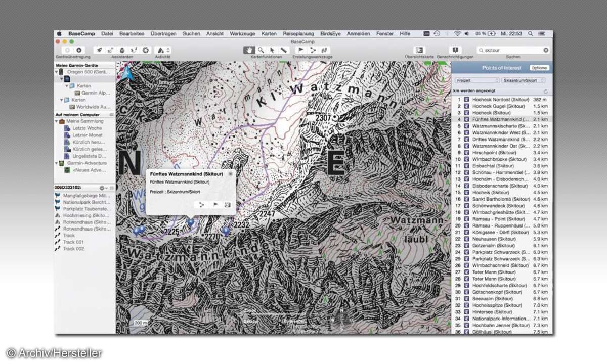This screenshot has height=364, width=607.
Task: Collapse the first Karten folder
Action: [x=66, y=86]
